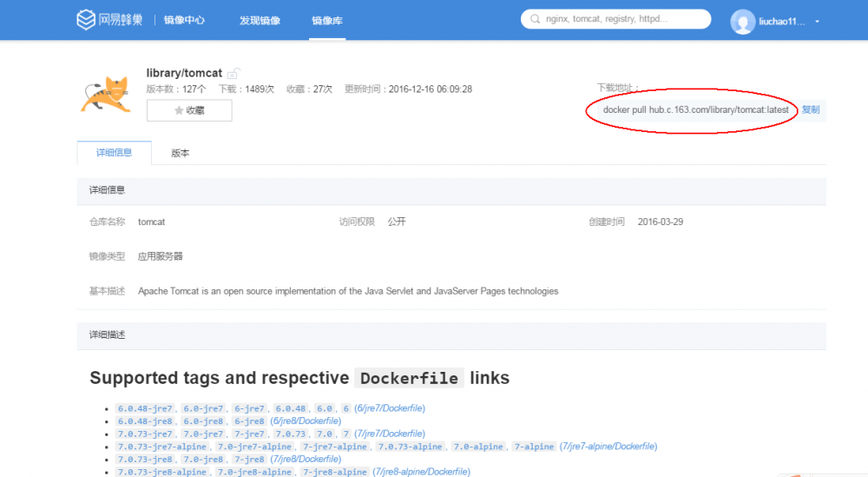868x477 pixels.
Task: Click the lock icon beside library/tomcat
Action: tap(233, 73)
